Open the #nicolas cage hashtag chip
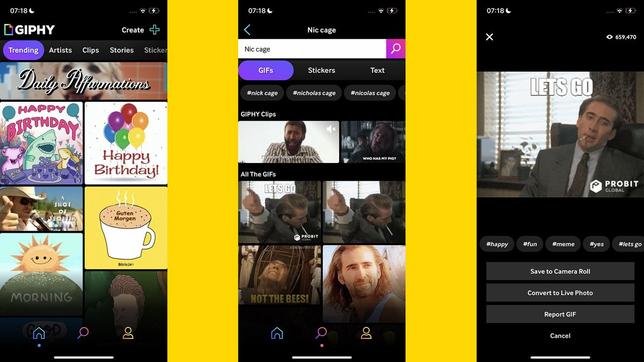This screenshot has height=362, width=644. (x=370, y=92)
